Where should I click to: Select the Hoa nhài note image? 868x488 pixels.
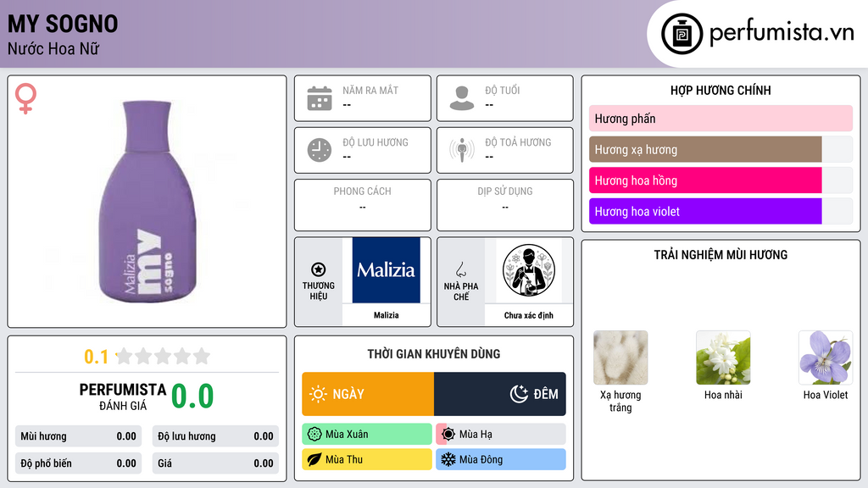click(x=723, y=358)
